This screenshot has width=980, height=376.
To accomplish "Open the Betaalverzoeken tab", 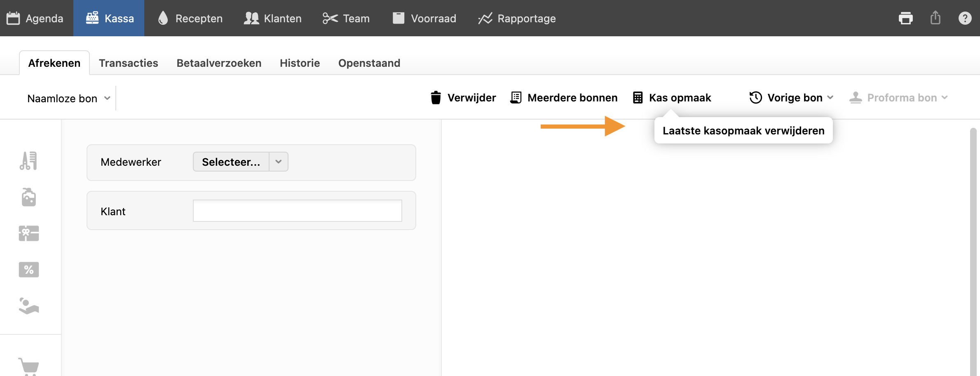I will click(219, 63).
